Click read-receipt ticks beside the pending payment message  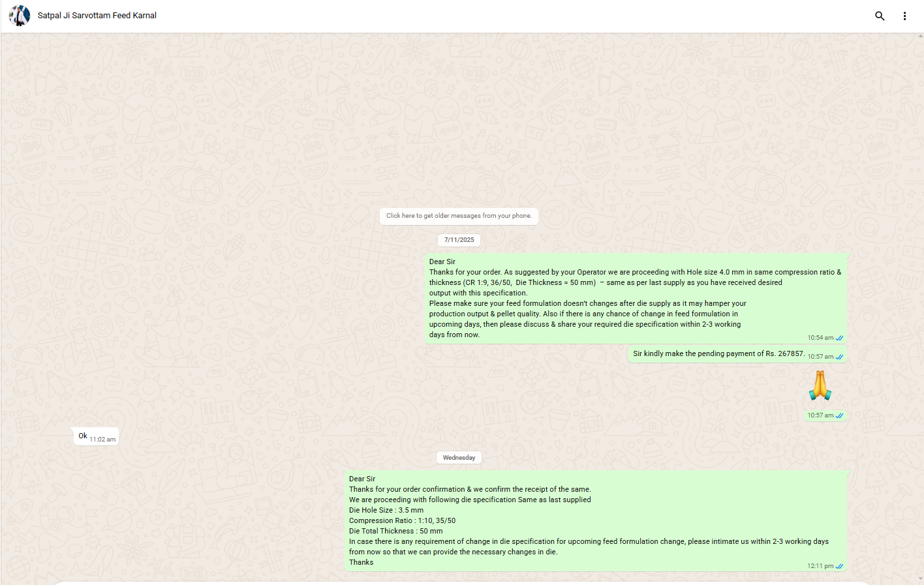[x=839, y=357]
